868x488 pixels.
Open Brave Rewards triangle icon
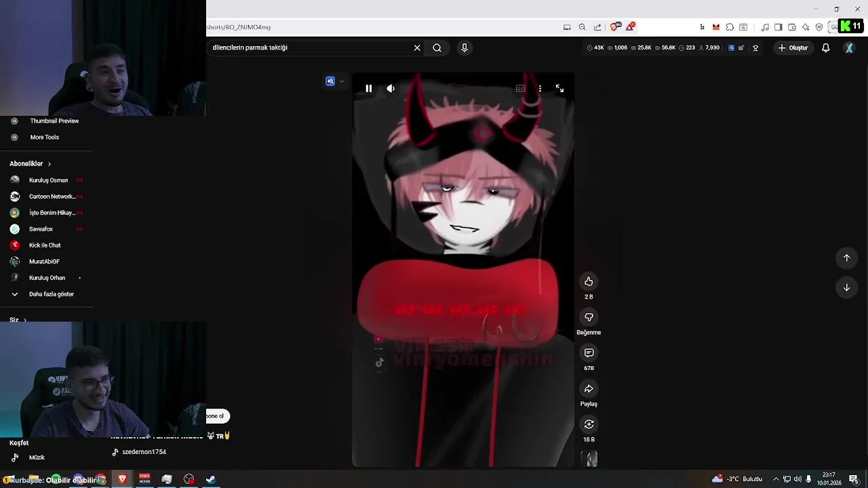coord(631,26)
